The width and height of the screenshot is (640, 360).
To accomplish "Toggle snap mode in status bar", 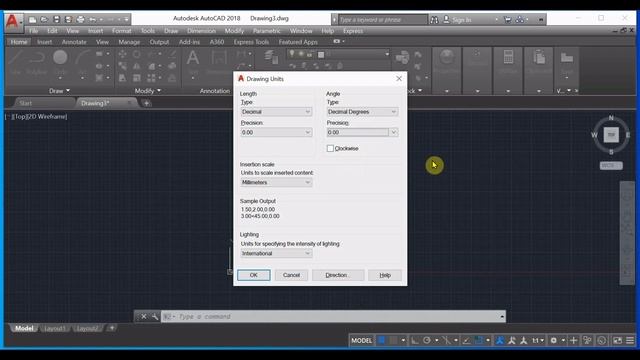I will pos(393,340).
